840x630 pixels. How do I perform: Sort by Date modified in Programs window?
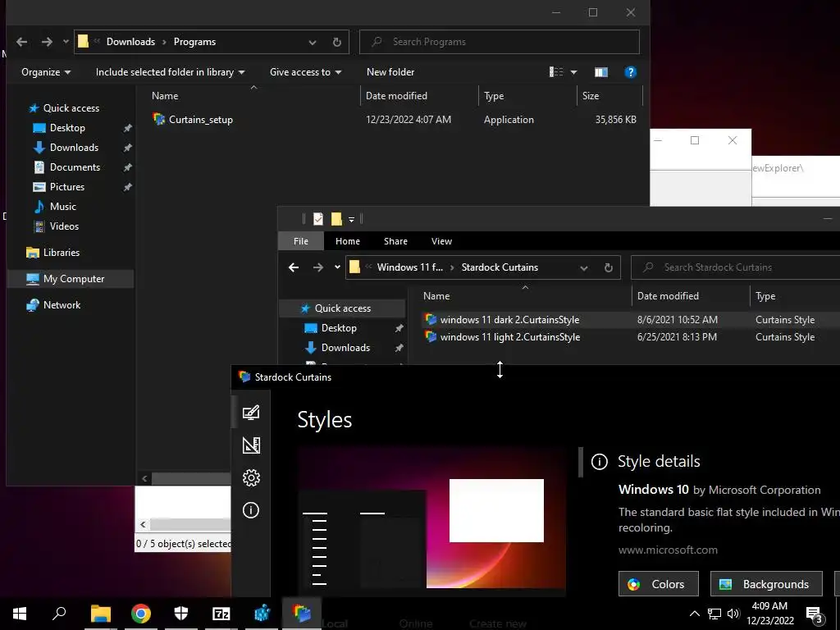click(x=396, y=96)
